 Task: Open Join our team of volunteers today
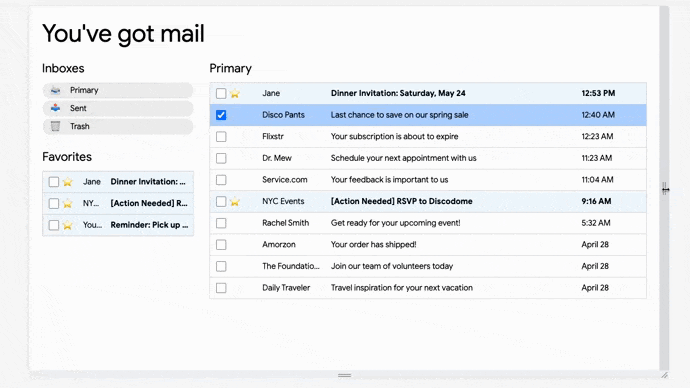pos(392,266)
